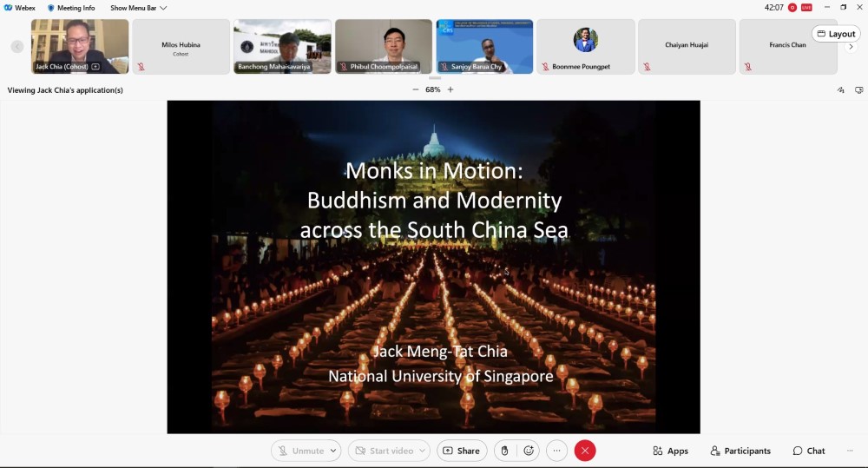Expand the Show Menu Bar dropdown

138,8
